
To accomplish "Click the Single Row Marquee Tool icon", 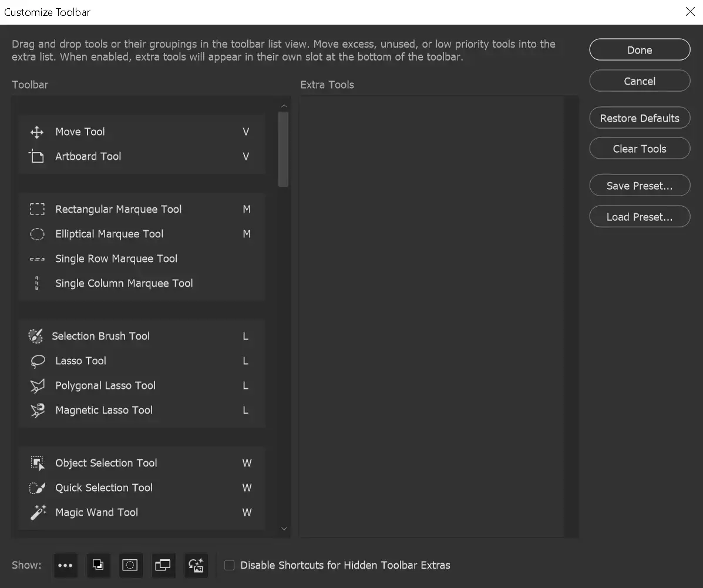I will [37, 258].
